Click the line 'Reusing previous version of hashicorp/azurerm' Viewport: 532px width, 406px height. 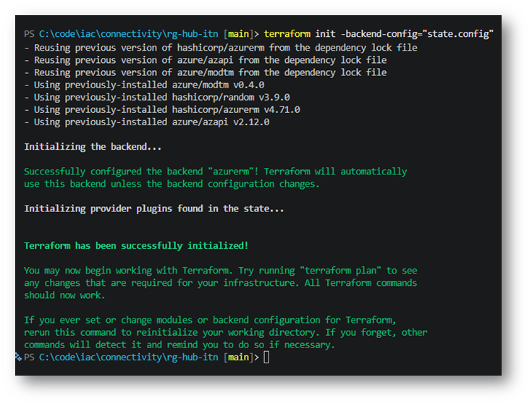click(221, 48)
